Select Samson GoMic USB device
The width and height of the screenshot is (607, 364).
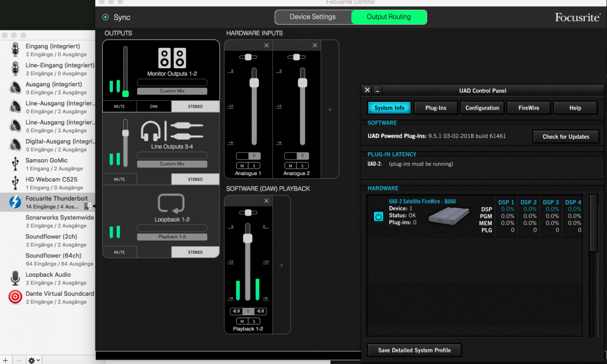click(15, 164)
